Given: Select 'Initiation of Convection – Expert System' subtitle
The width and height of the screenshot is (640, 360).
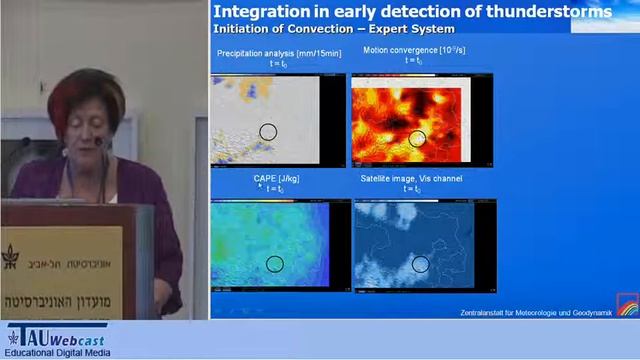Looking at the screenshot, I should (334, 29).
